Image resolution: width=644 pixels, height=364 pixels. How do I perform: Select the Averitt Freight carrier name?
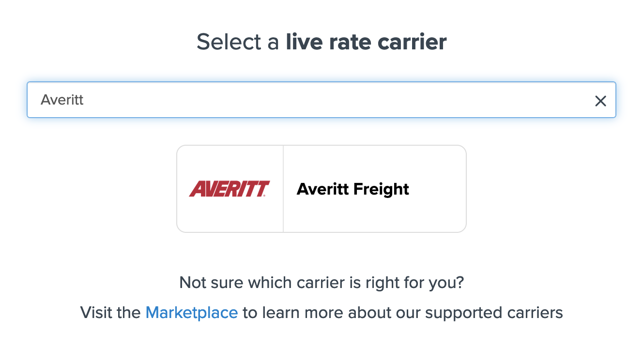click(x=353, y=189)
